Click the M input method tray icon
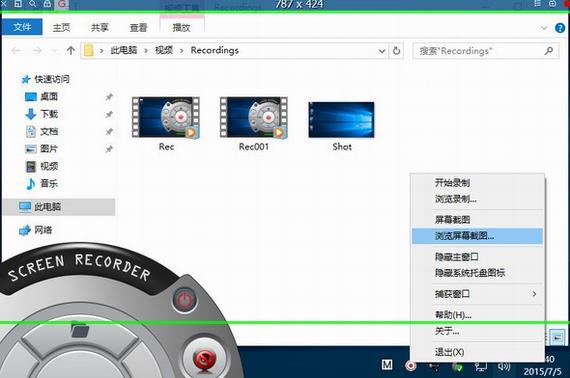This screenshot has width=570, height=378. click(x=387, y=365)
